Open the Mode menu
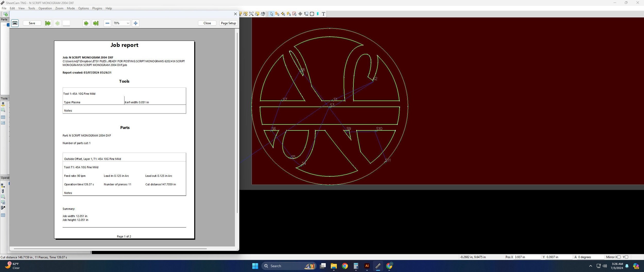The image size is (644, 272). [x=71, y=8]
